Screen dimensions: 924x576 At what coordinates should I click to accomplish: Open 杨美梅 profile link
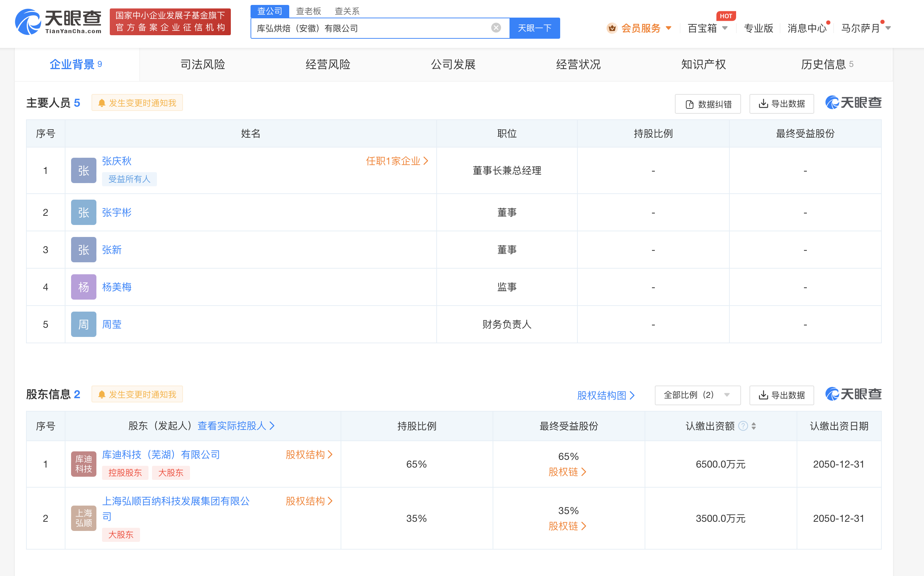click(116, 287)
